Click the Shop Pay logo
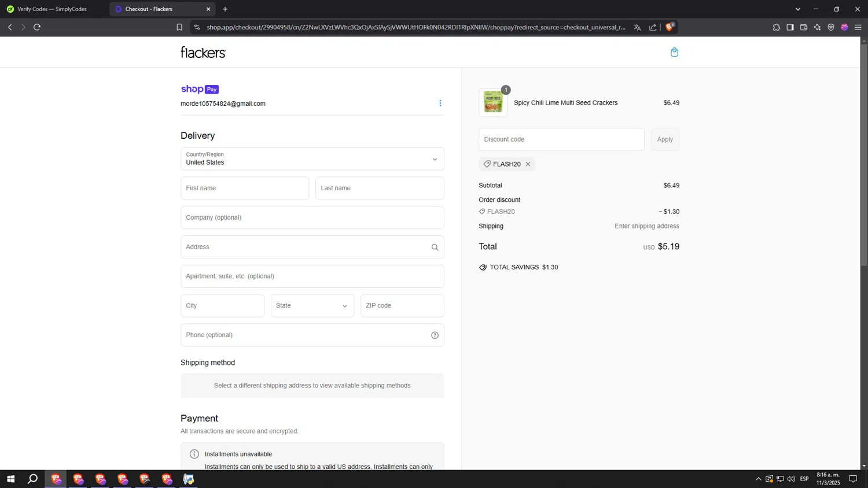868x488 pixels. (x=200, y=89)
